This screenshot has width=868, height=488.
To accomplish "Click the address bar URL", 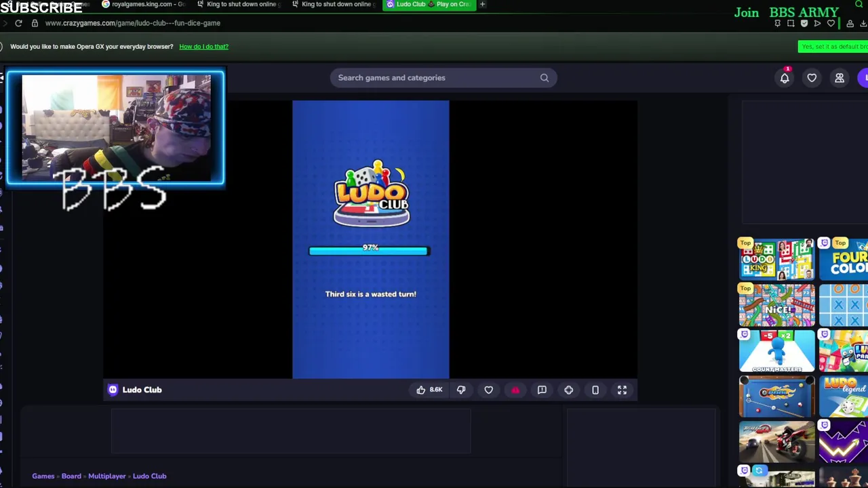I will coord(133,23).
